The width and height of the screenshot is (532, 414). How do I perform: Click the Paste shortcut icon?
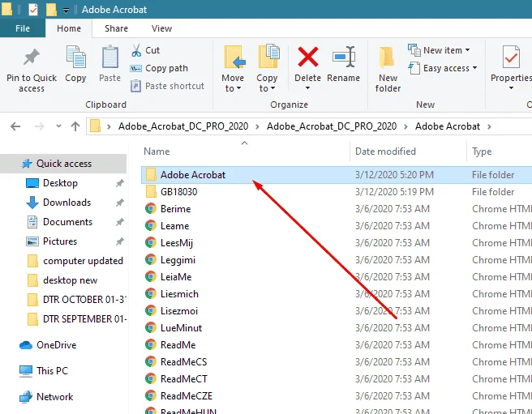click(135, 86)
